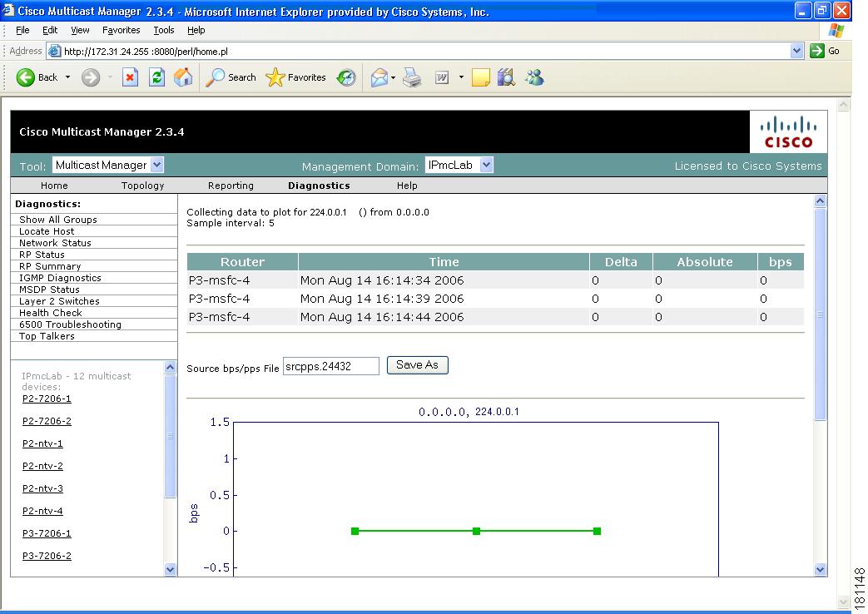Open MSDP Status entry
This screenshot has height=614, width=868.
coord(49,290)
